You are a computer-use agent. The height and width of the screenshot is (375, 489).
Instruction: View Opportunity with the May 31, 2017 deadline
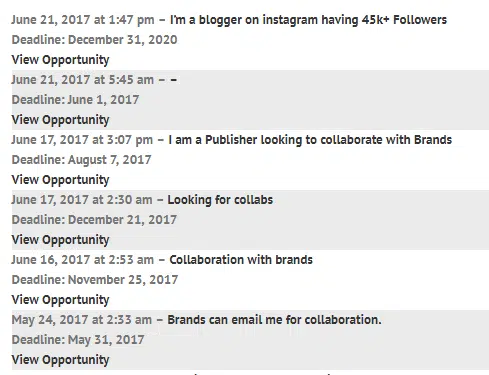click(x=60, y=360)
